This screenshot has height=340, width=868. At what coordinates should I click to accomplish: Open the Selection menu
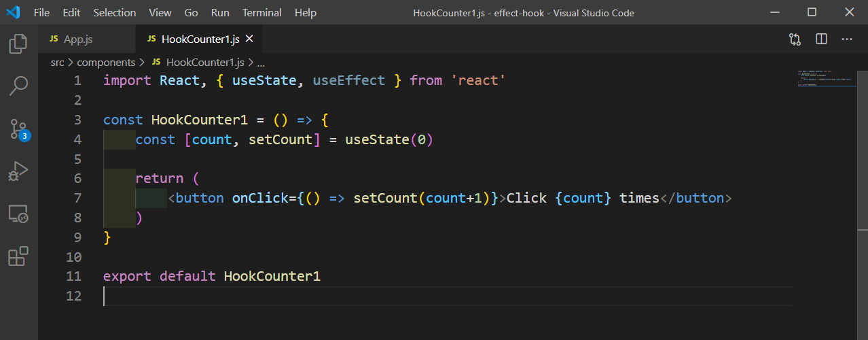pyautogui.click(x=115, y=12)
